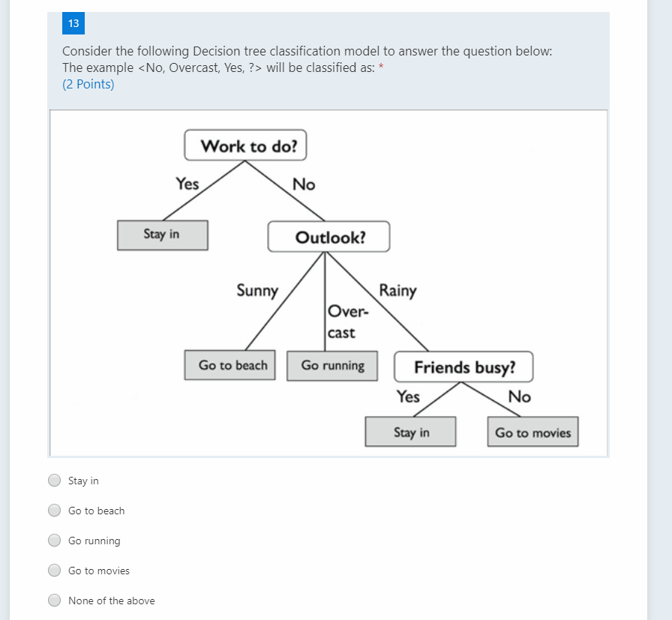
Task: Choose "None of the above" as your answer
Action: [54, 600]
